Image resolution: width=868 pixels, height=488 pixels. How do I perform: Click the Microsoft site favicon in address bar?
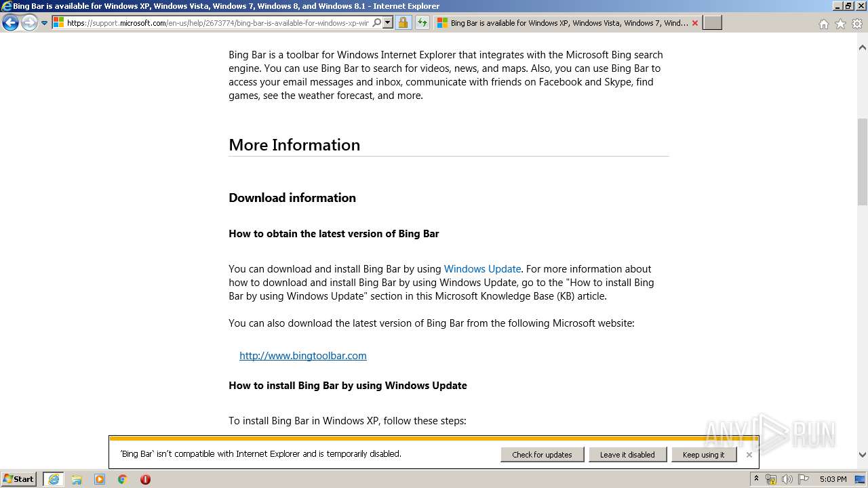coord(58,23)
